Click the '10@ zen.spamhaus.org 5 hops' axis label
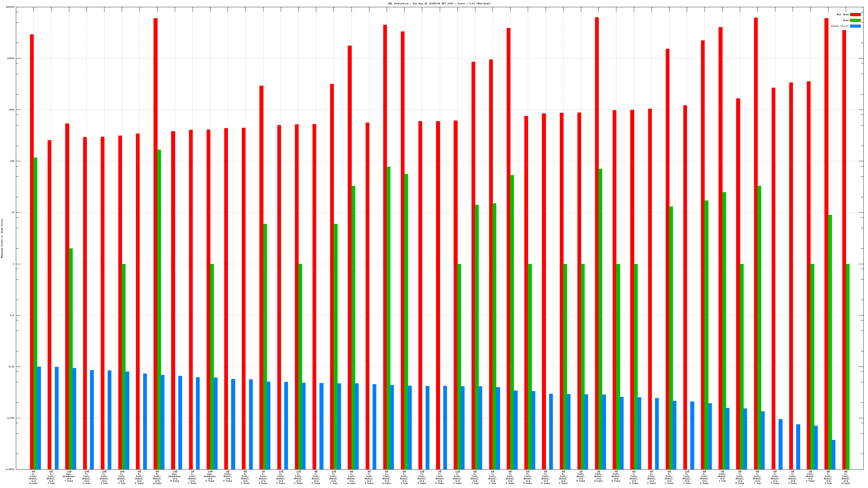The height and width of the screenshot is (488, 868). (175, 476)
